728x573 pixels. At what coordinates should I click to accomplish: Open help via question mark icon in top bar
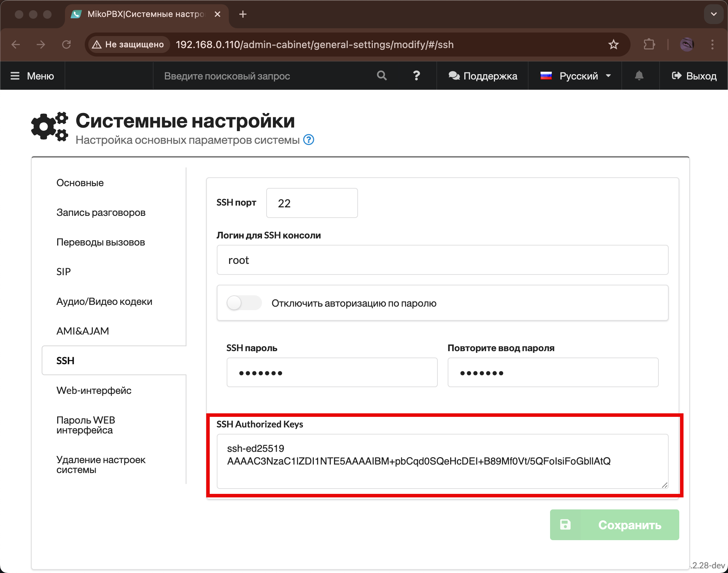417,76
